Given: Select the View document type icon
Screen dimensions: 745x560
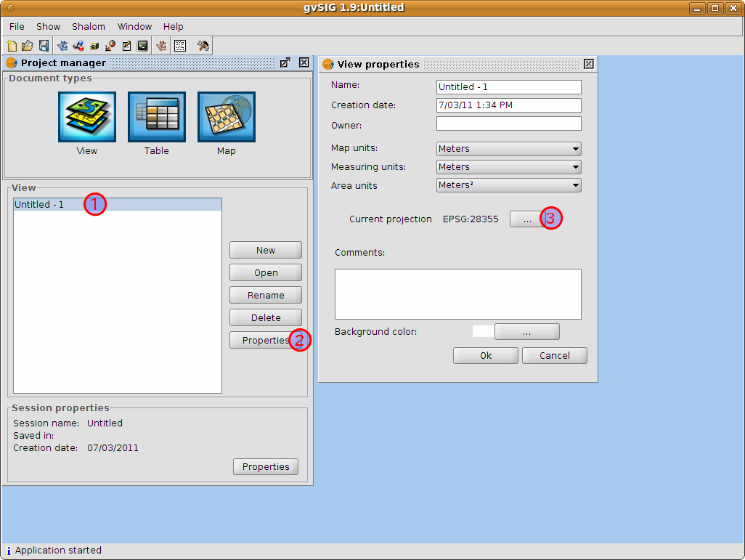Looking at the screenshot, I should (x=87, y=117).
